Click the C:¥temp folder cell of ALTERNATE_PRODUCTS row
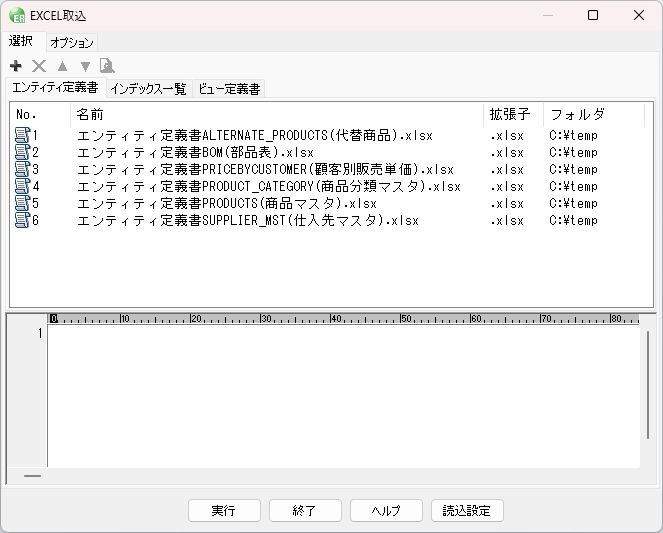The width and height of the screenshot is (663, 533). (x=573, y=136)
